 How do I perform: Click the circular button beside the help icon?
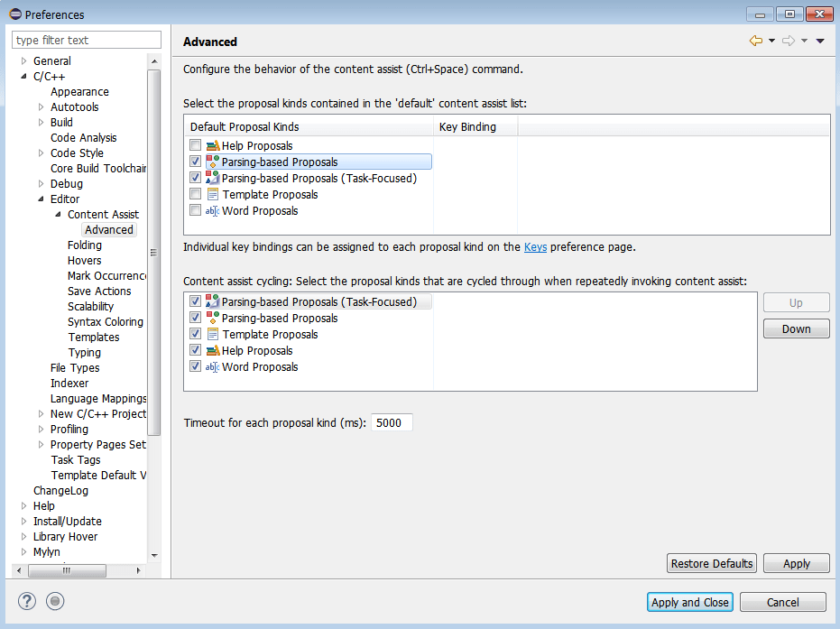pos(54,601)
